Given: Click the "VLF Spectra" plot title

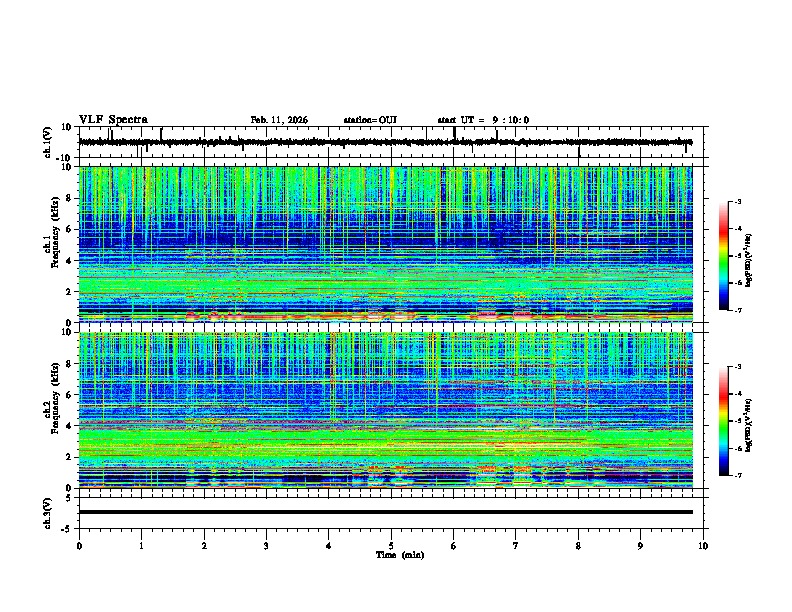Looking at the screenshot, I should (x=113, y=120).
